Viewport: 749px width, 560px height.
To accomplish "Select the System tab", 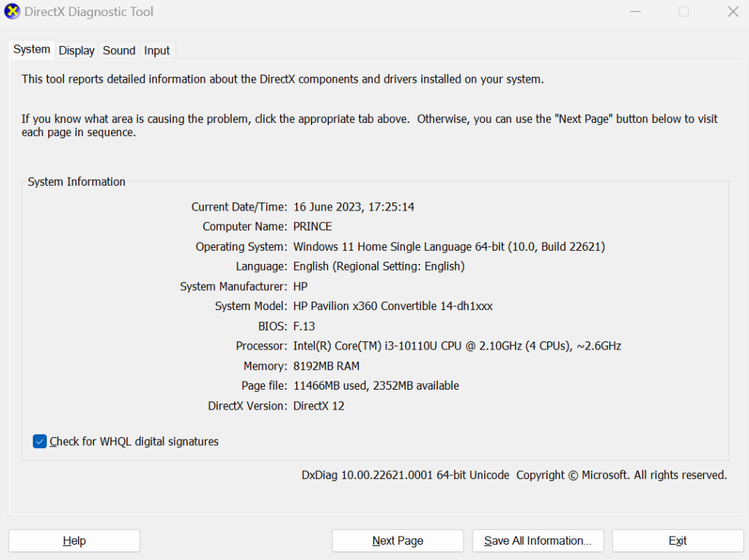I will point(32,50).
